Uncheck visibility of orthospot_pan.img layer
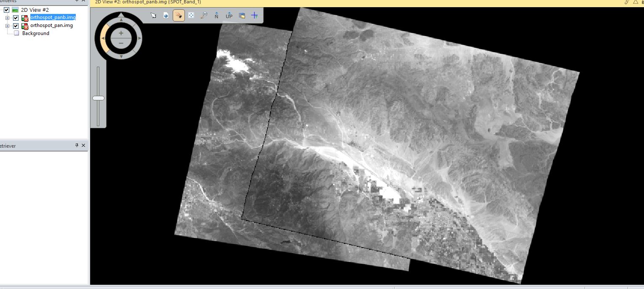Image resolution: width=644 pixels, height=289 pixels. 16,25
